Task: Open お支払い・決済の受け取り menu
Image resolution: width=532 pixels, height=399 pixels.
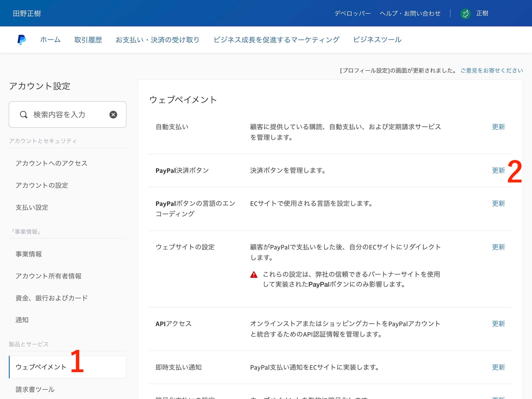Action: [x=157, y=40]
